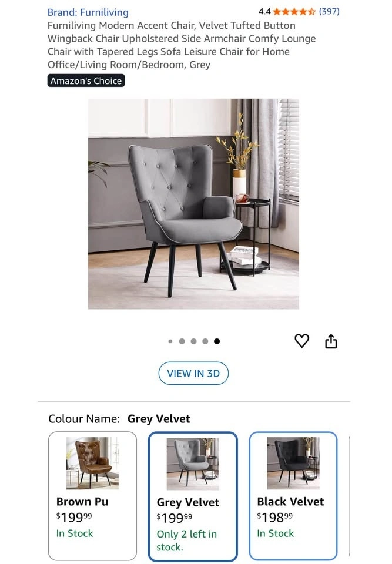392x564 pixels.
Task: Click the Amazon's Choice badge
Action: (86, 81)
